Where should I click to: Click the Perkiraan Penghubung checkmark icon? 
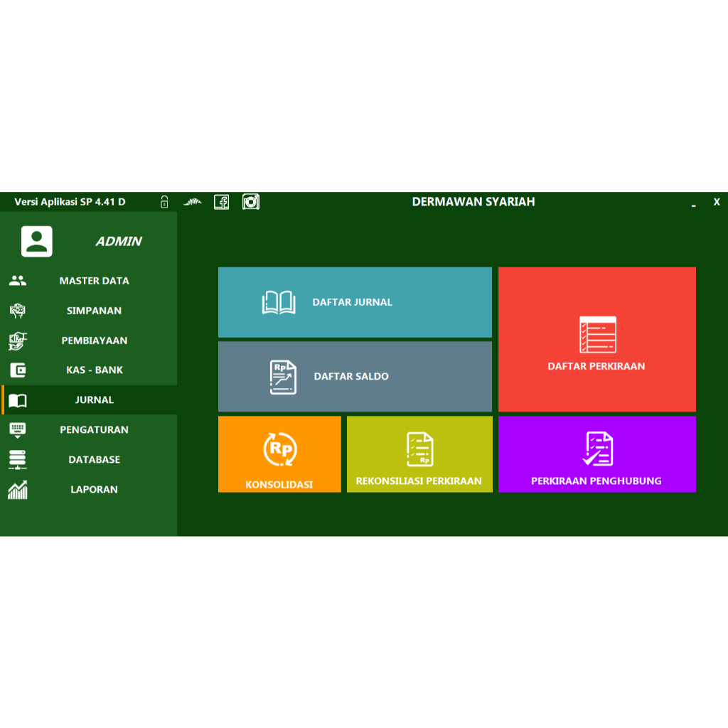(597, 449)
